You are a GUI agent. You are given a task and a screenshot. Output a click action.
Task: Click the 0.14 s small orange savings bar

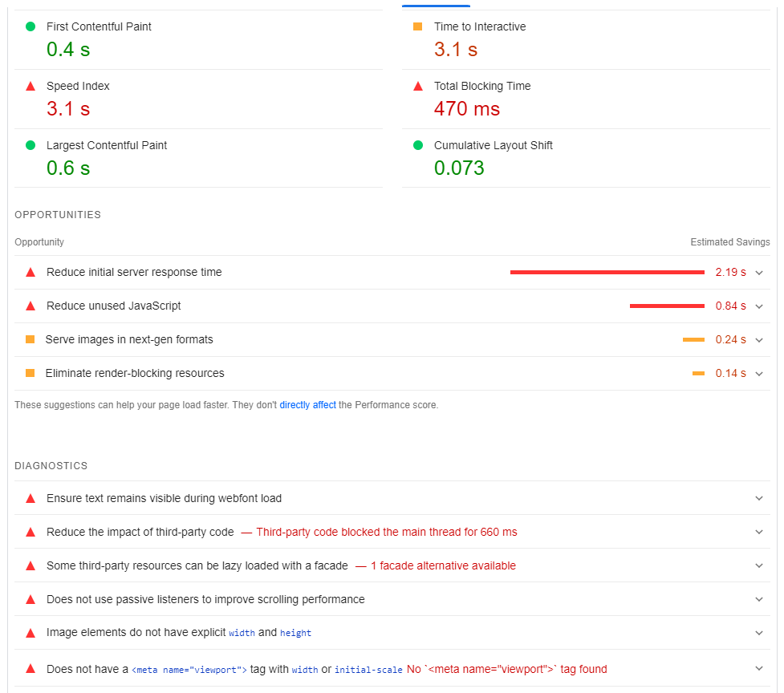click(x=698, y=373)
